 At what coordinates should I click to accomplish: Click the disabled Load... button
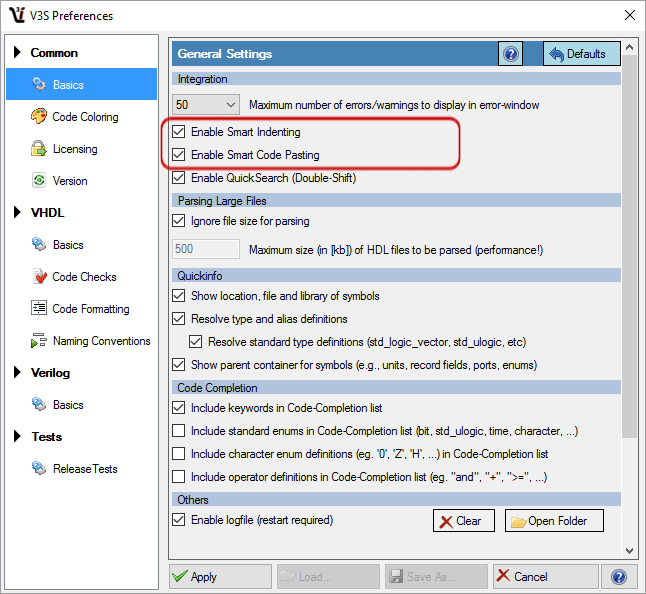[328, 576]
